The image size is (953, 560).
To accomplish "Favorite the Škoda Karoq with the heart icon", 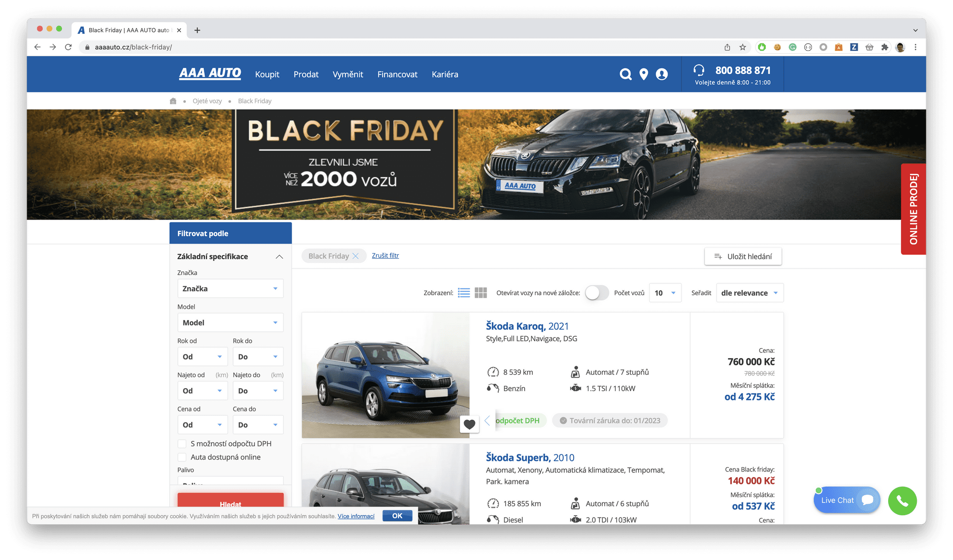I will point(470,423).
